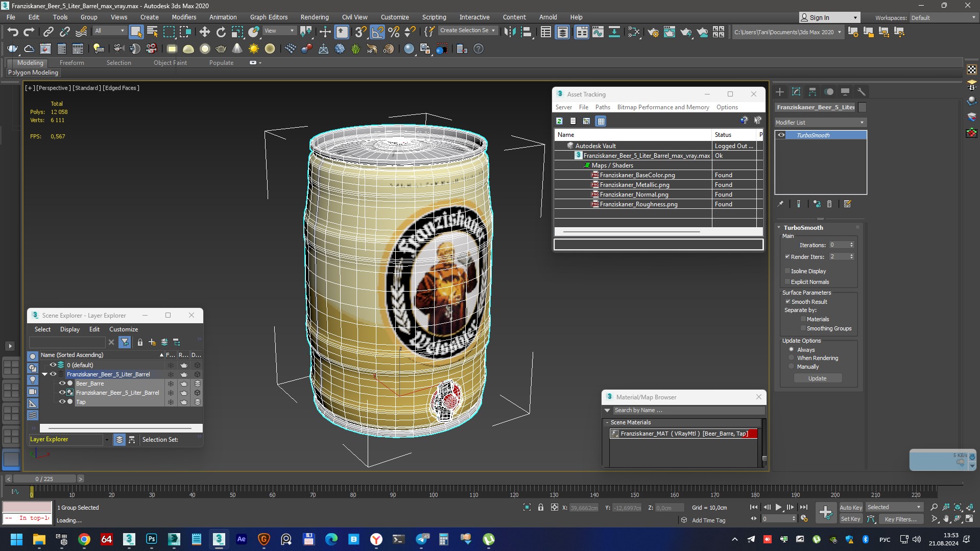Open the Create tab plus icon in command panel

780,92
